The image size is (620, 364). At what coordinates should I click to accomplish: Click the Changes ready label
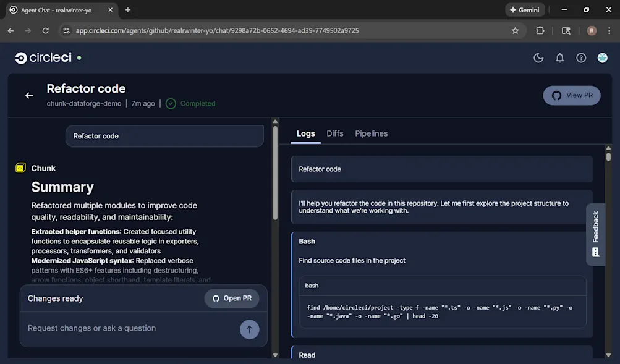[56, 298]
